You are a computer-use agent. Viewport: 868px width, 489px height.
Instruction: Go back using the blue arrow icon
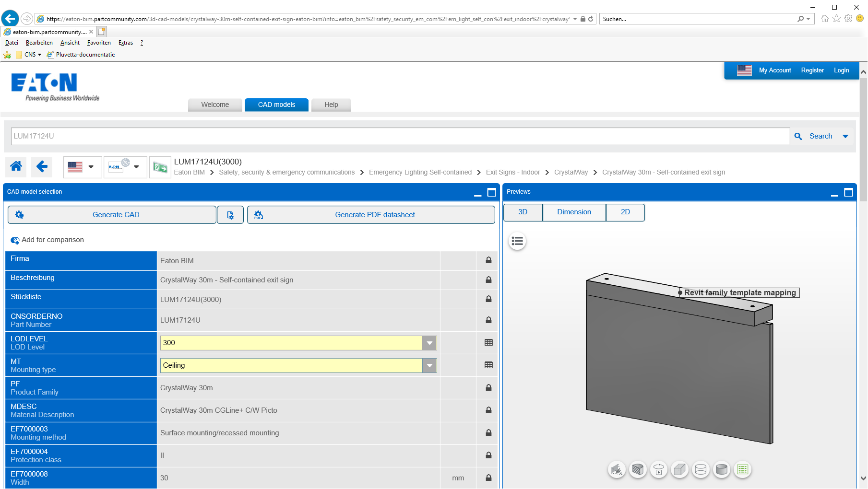[x=42, y=167]
